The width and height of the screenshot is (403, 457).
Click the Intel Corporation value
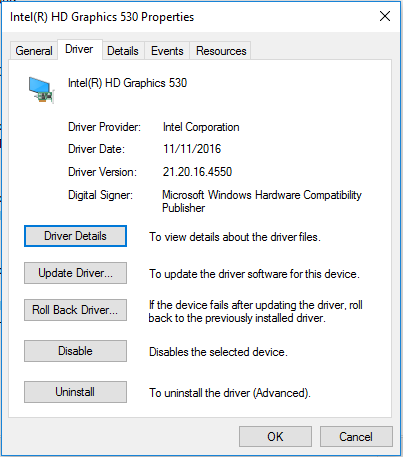pyautogui.click(x=201, y=127)
